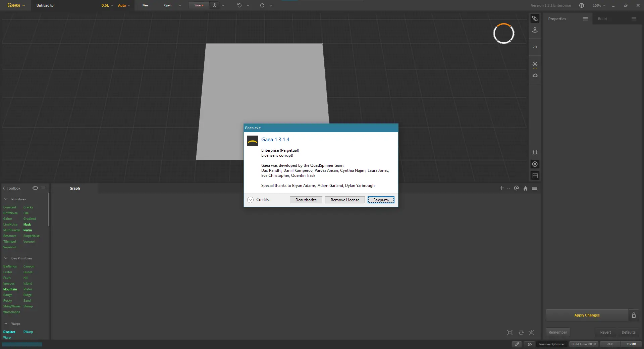The image size is (644, 349).
Task: Collapse the Warps section
Action: [x=6, y=323]
